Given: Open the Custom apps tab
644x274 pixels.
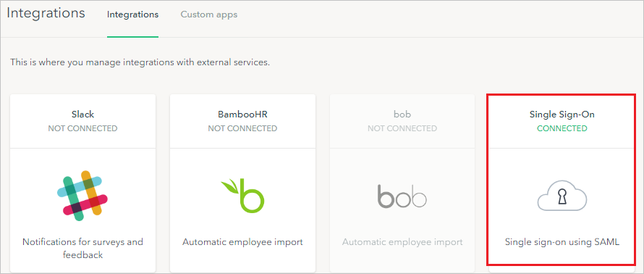Looking at the screenshot, I should (x=209, y=14).
